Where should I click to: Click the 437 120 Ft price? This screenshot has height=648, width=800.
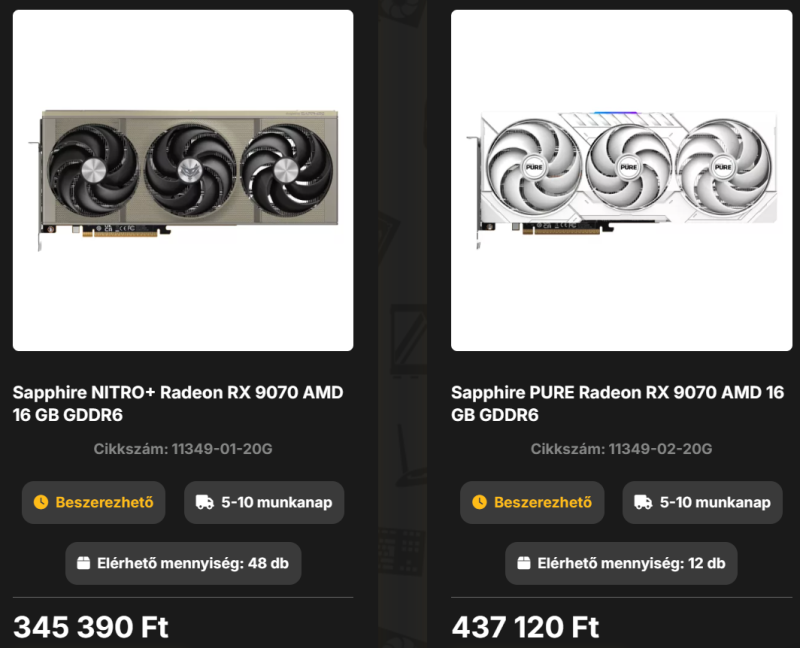(525, 627)
